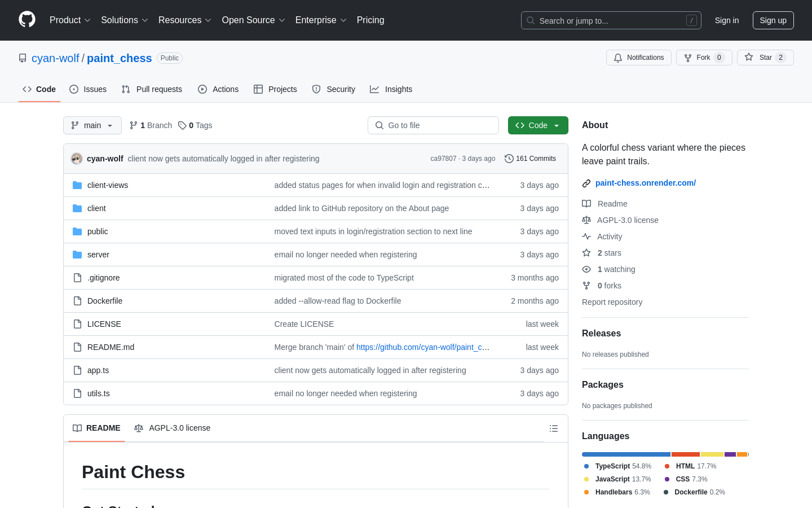This screenshot has width=812, height=508.
Task: Expand the Enterprise menu
Action: click(x=321, y=20)
